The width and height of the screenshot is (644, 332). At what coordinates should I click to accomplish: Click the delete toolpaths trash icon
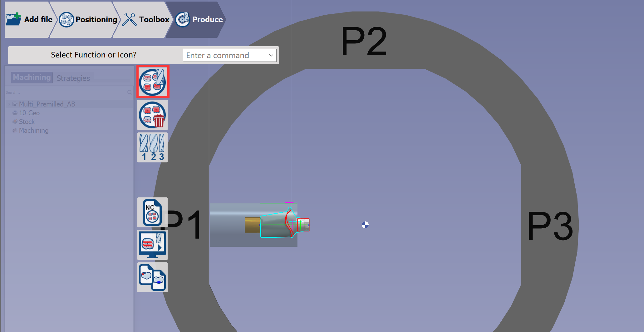(x=152, y=115)
